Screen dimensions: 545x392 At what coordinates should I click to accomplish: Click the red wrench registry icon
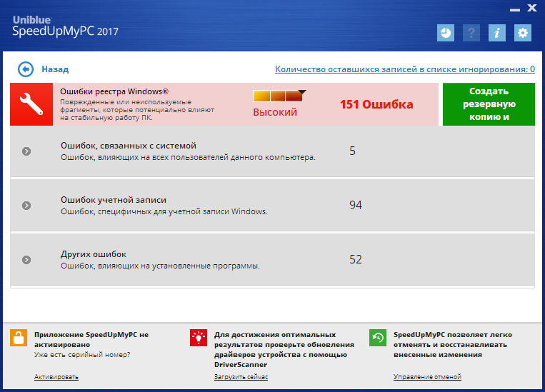point(31,104)
